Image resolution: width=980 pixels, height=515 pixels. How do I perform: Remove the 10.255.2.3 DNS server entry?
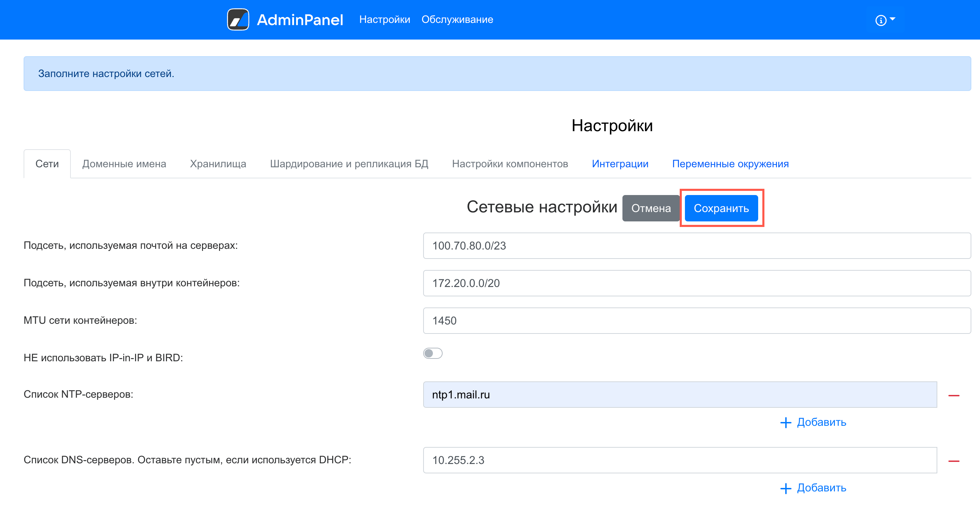(953, 461)
